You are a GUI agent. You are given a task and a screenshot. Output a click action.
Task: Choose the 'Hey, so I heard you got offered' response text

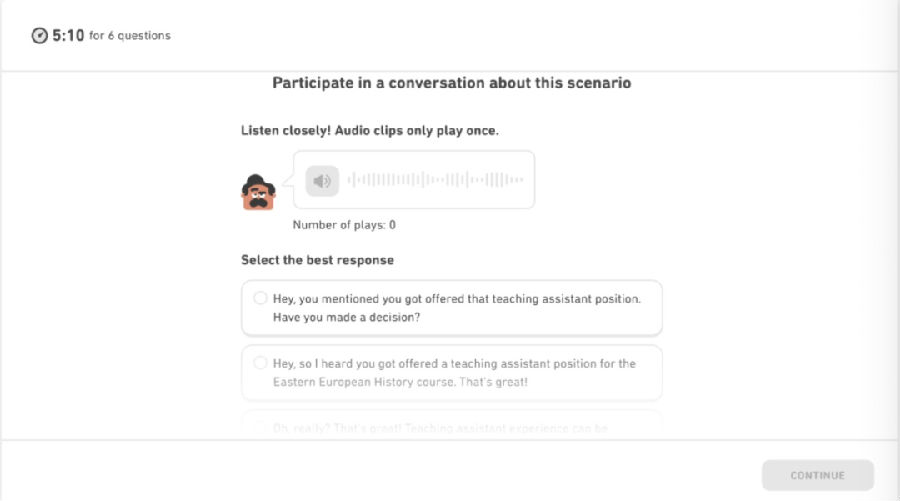[x=454, y=372]
